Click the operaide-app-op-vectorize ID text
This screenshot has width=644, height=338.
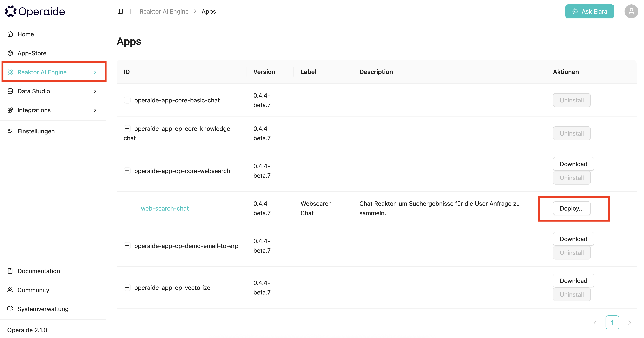point(172,288)
